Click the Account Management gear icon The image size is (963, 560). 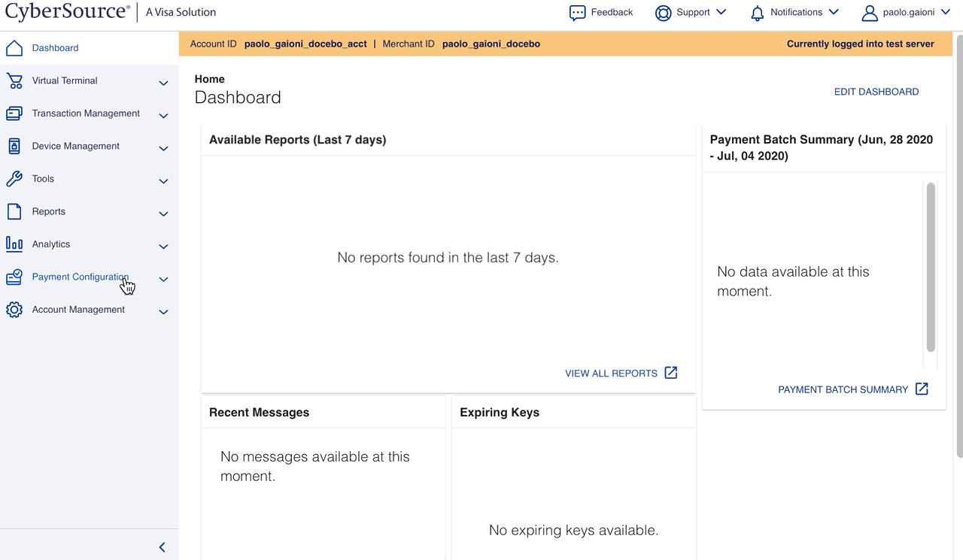14,309
